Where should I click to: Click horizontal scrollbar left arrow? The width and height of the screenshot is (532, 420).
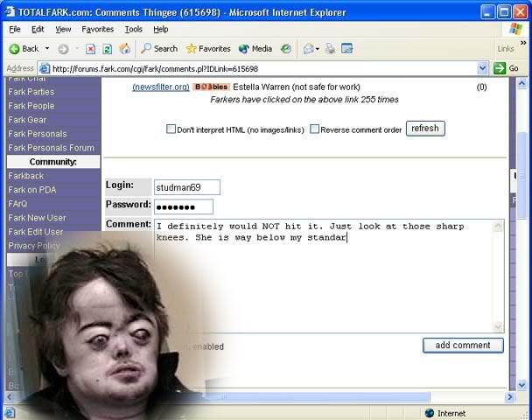click(10, 396)
